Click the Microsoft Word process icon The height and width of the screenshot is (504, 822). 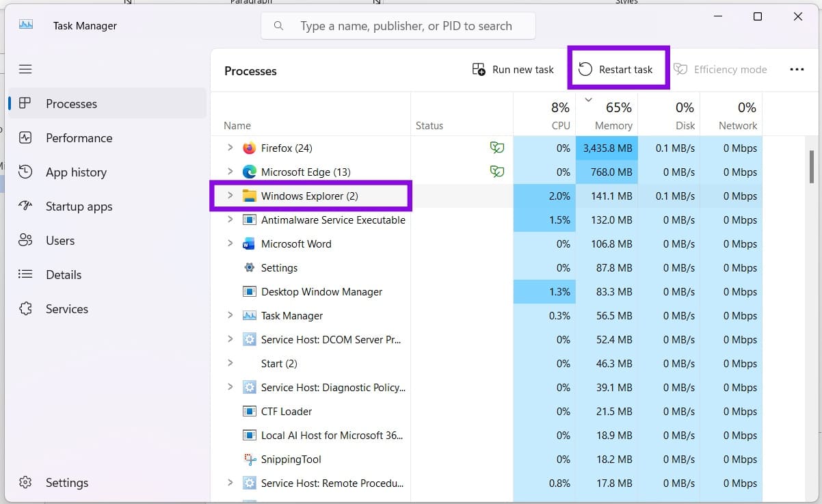pos(249,243)
